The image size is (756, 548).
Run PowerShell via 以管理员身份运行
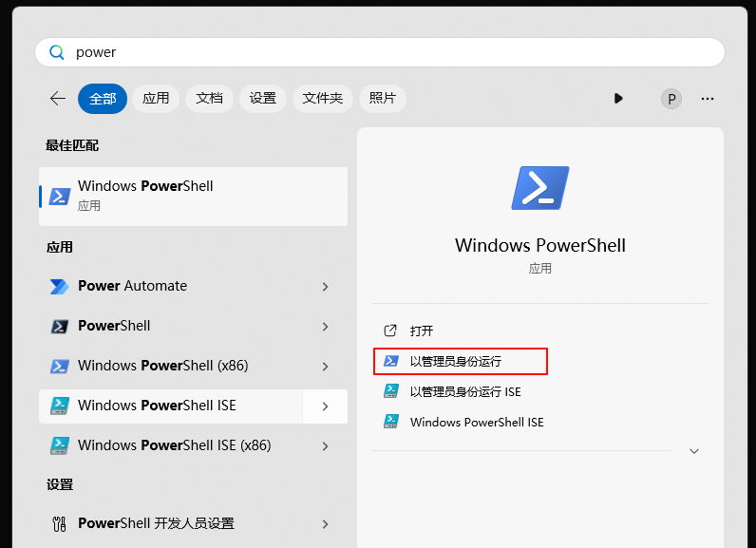pos(461,361)
